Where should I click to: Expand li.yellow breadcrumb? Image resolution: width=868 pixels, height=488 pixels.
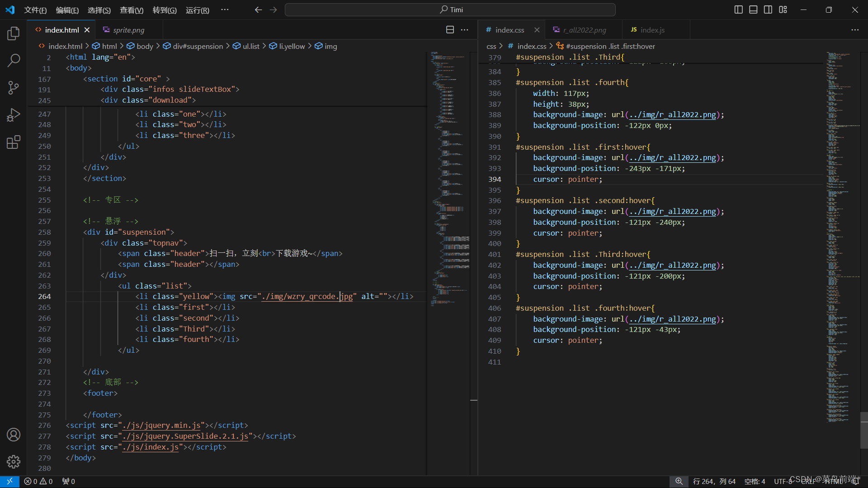[x=287, y=46]
